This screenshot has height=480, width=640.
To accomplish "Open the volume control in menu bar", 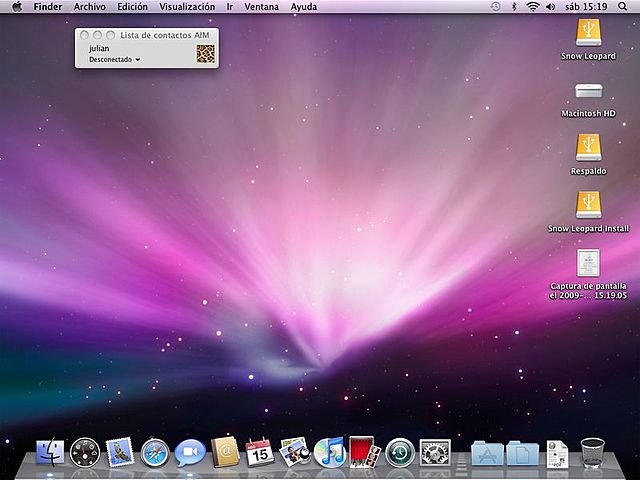I will pos(551,7).
